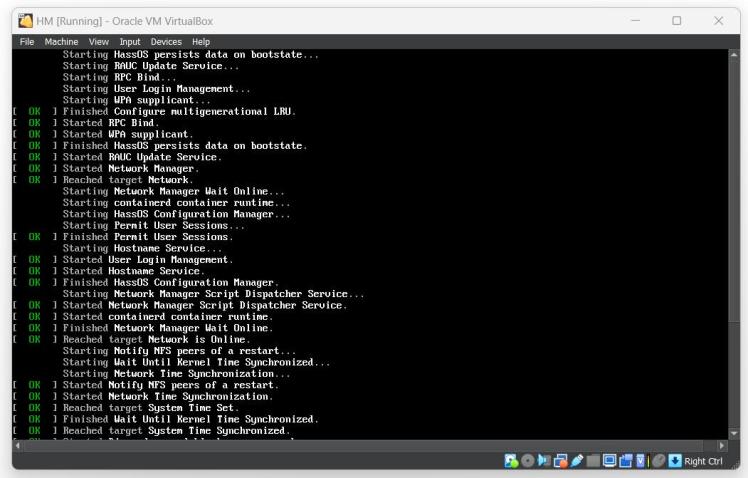Click 'Reached target Network is Online.' line

(156, 340)
